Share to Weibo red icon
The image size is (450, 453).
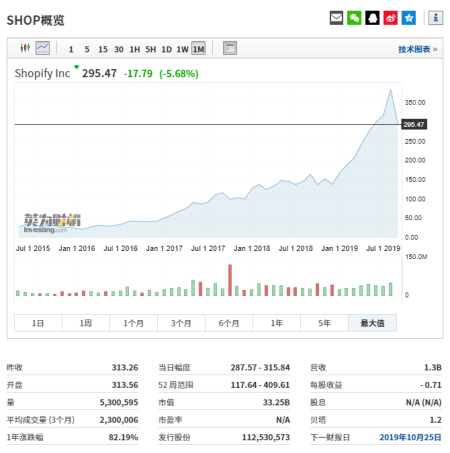pyautogui.click(x=391, y=18)
